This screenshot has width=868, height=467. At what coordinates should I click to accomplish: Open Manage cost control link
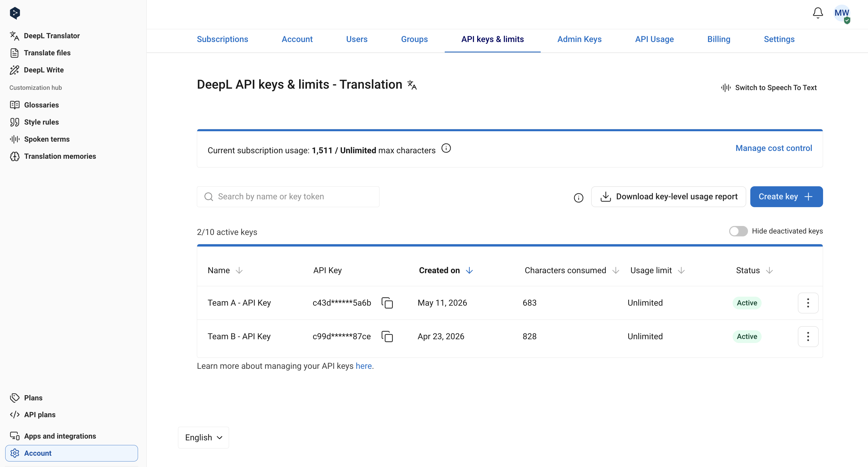(x=774, y=148)
